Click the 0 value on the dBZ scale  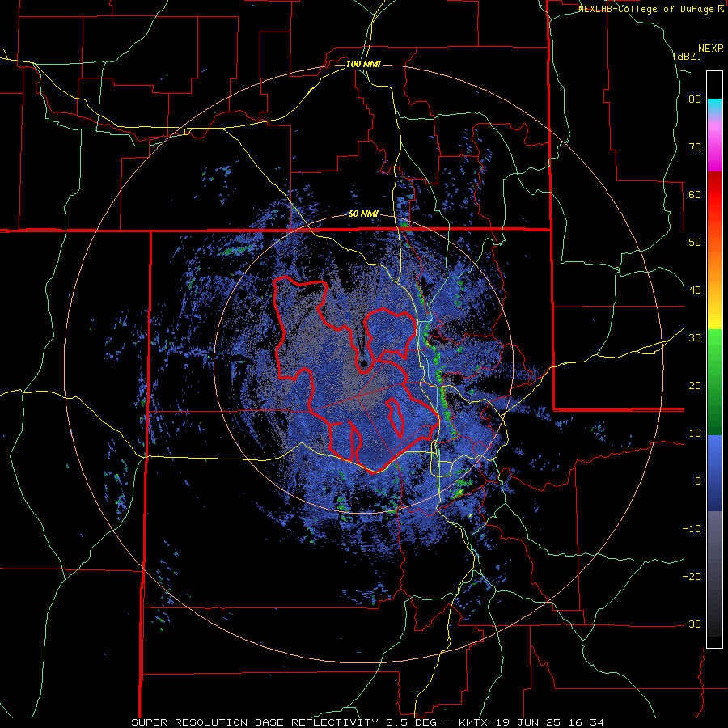[x=698, y=481]
